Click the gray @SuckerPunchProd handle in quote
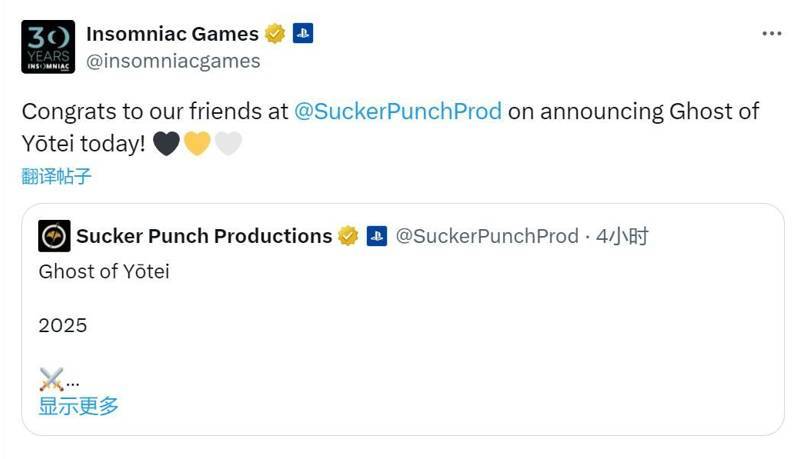This screenshot has width=800, height=459. click(x=487, y=236)
